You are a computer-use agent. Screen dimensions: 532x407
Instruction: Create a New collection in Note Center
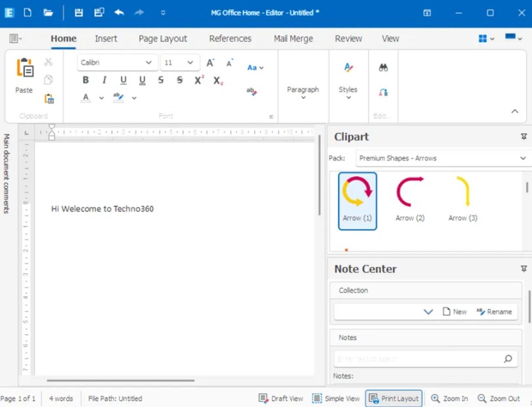tap(454, 312)
